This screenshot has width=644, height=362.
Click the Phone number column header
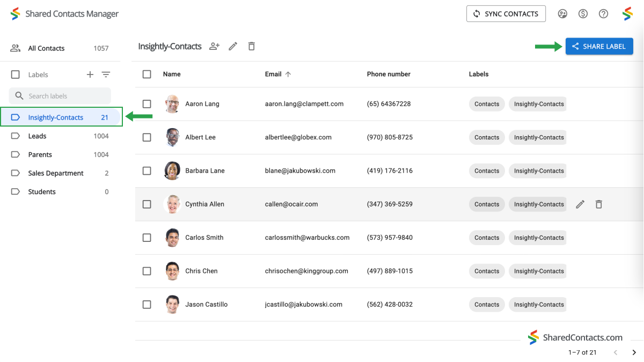(389, 74)
